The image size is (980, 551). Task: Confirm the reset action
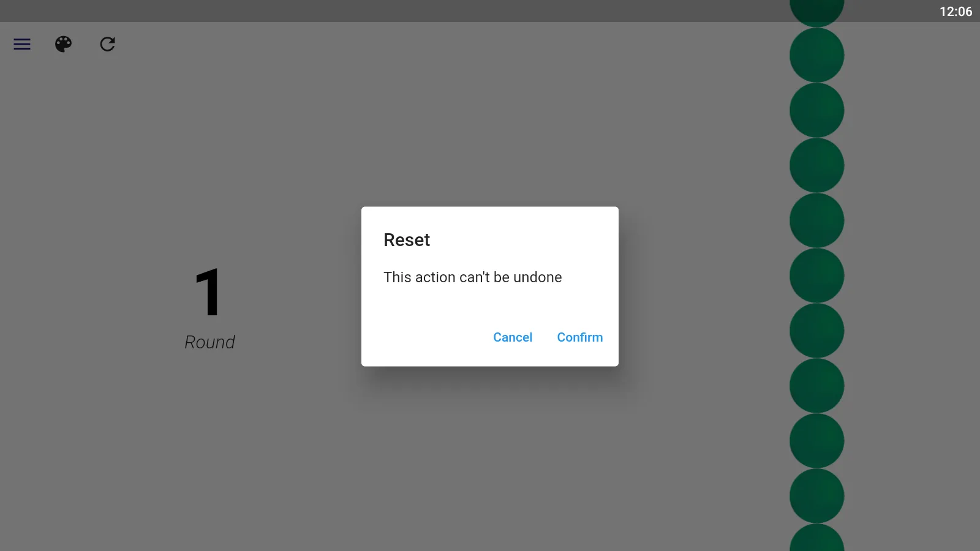[580, 337]
